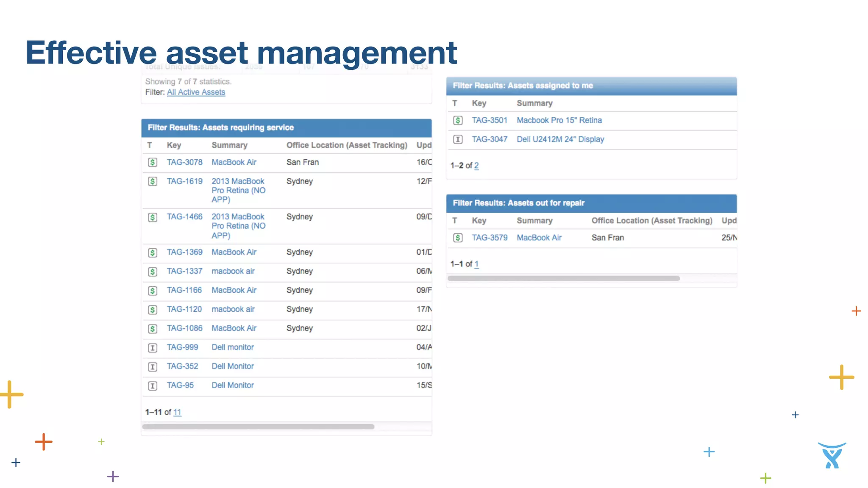Open issue TAG-1166
Viewport: 868px width, 488px height.
pos(184,290)
